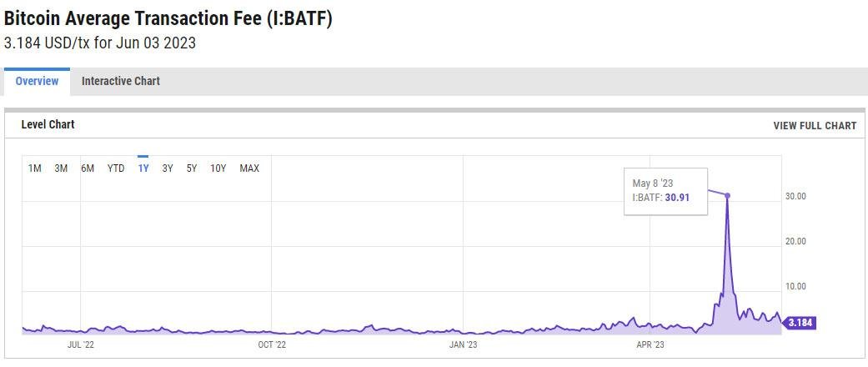Click the 3.184 current value flag
Viewport: 868px width, 367px height.
[x=800, y=323]
